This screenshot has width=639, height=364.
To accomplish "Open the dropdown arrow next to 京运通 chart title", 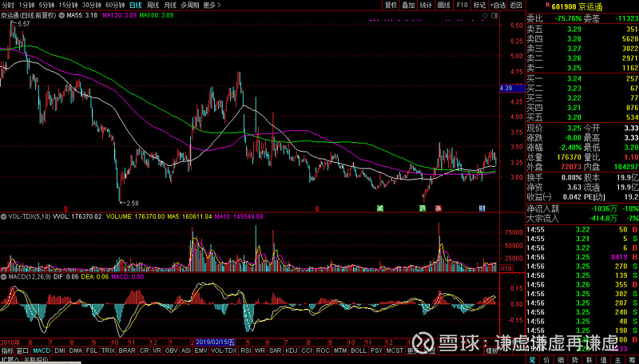I will tap(62, 15).
